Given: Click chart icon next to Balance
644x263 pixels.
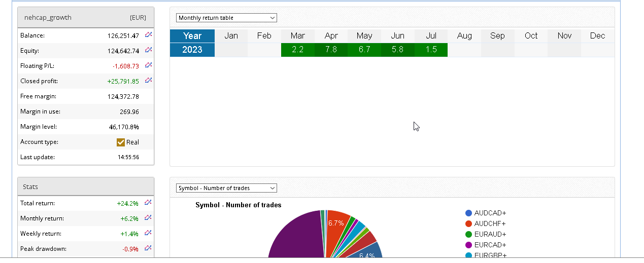Looking at the screenshot, I should pyautogui.click(x=148, y=35).
